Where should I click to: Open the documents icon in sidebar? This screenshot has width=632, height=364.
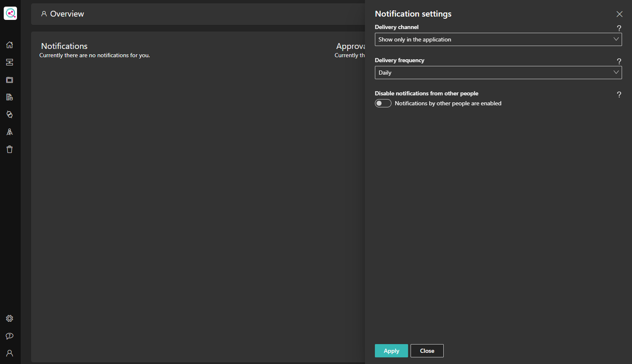10,97
